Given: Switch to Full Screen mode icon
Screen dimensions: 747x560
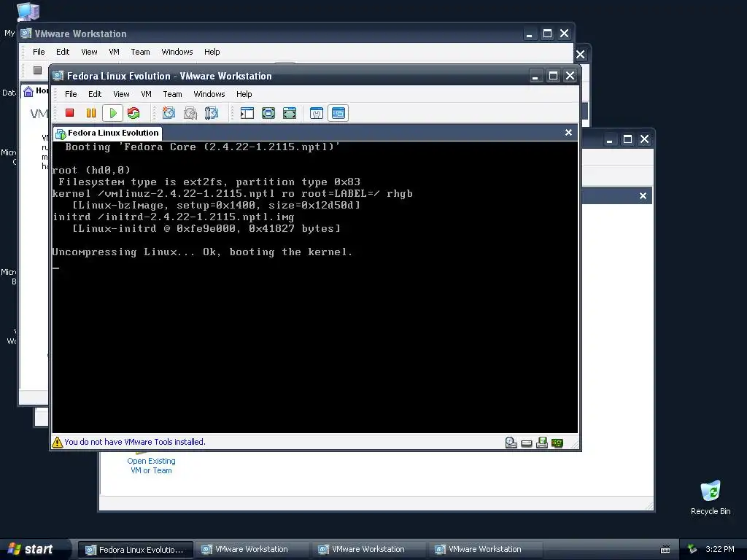Looking at the screenshot, I should 268,113.
